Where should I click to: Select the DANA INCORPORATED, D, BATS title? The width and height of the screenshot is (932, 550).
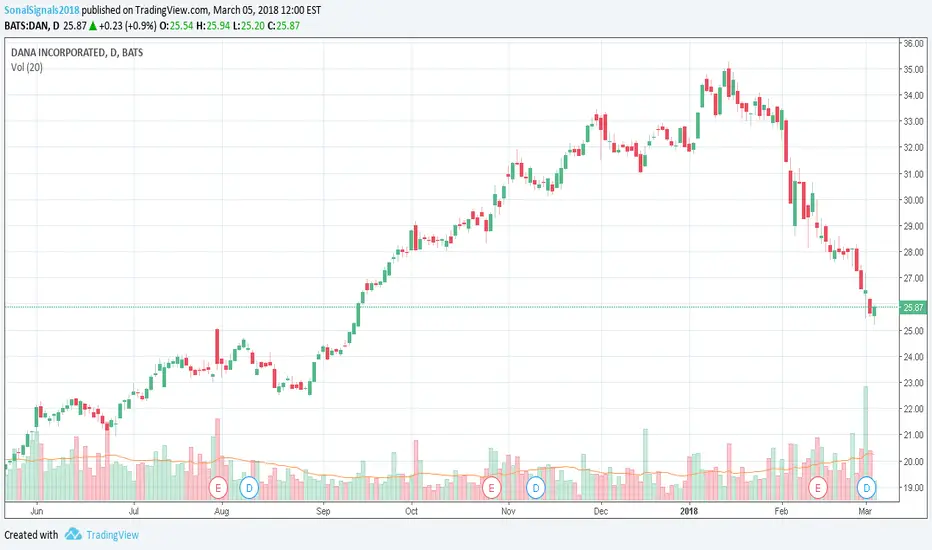pyautogui.click(x=77, y=52)
